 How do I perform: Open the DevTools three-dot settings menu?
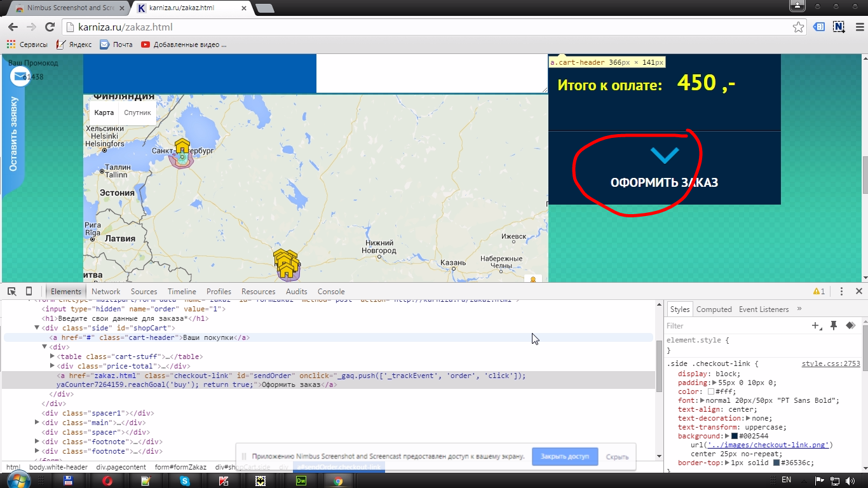pos(841,292)
